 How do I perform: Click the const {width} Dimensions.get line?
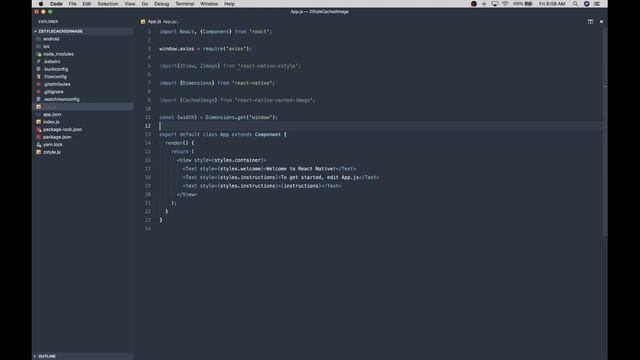click(218, 117)
